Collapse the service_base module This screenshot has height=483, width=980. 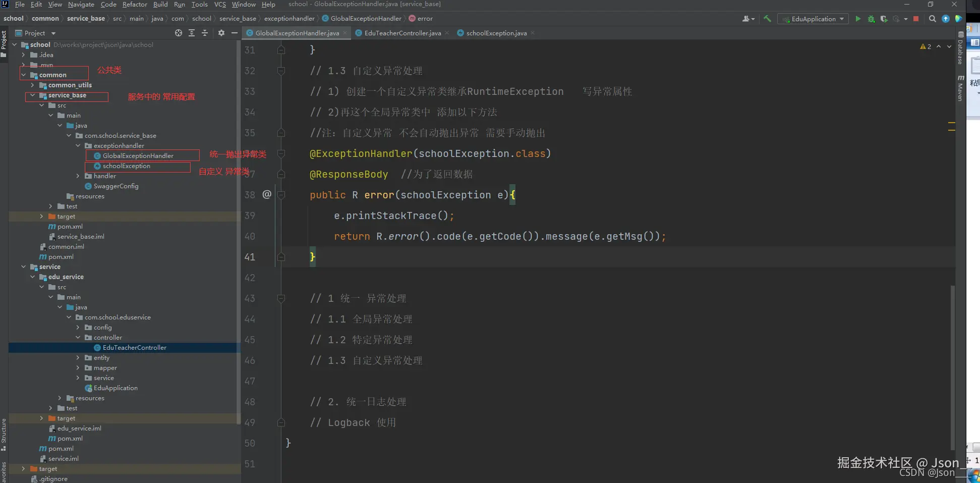point(33,95)
